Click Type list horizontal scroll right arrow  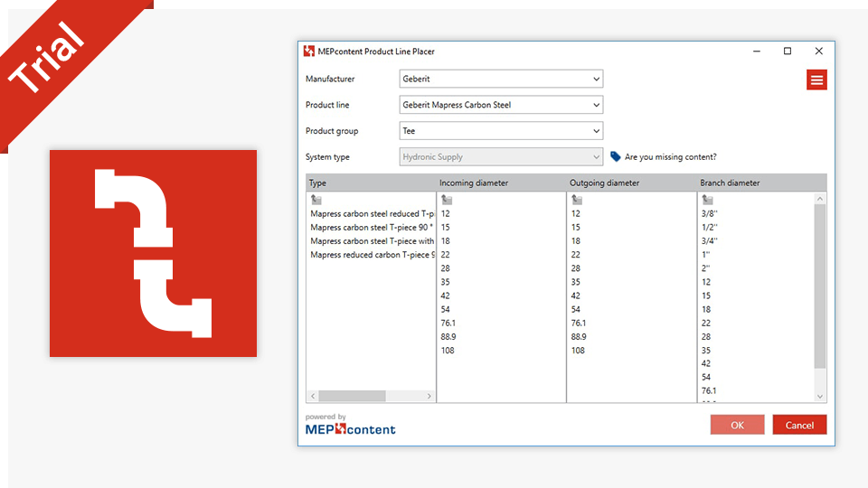pos(429,396)
